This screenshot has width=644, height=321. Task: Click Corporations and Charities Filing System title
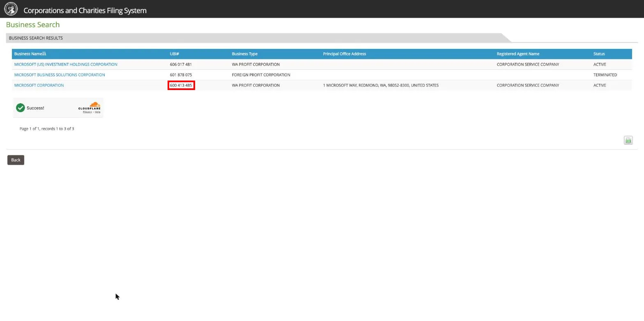85,10
